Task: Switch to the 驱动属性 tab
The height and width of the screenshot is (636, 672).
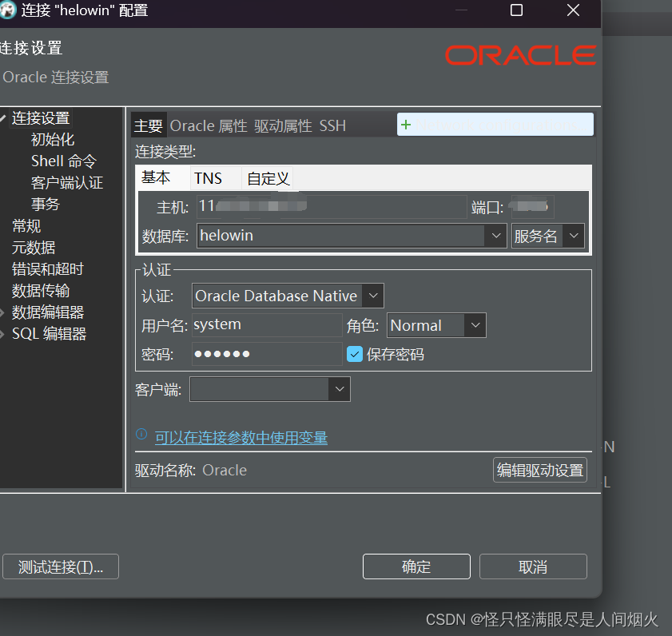Action: 283,126
